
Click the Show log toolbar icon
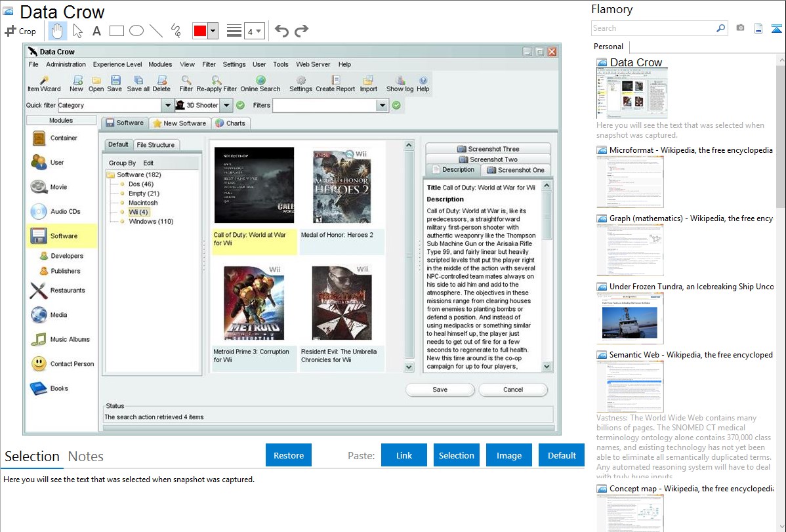[400, 84]
